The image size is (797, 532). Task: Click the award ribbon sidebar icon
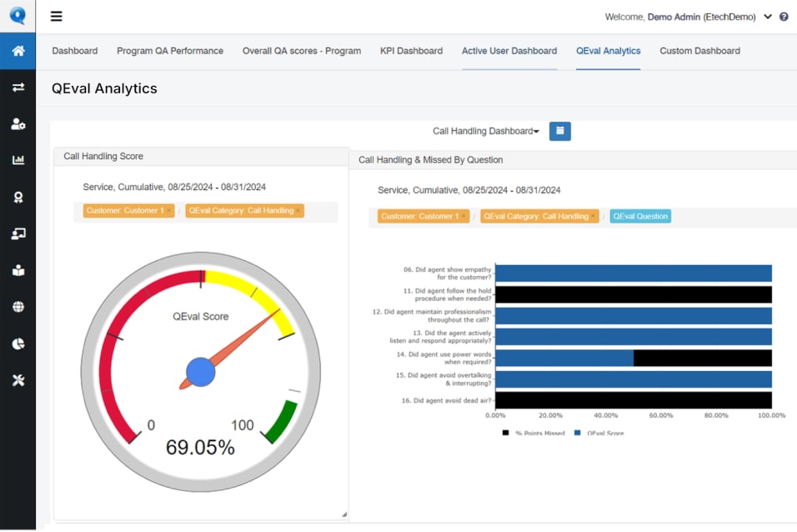point(18,197)
